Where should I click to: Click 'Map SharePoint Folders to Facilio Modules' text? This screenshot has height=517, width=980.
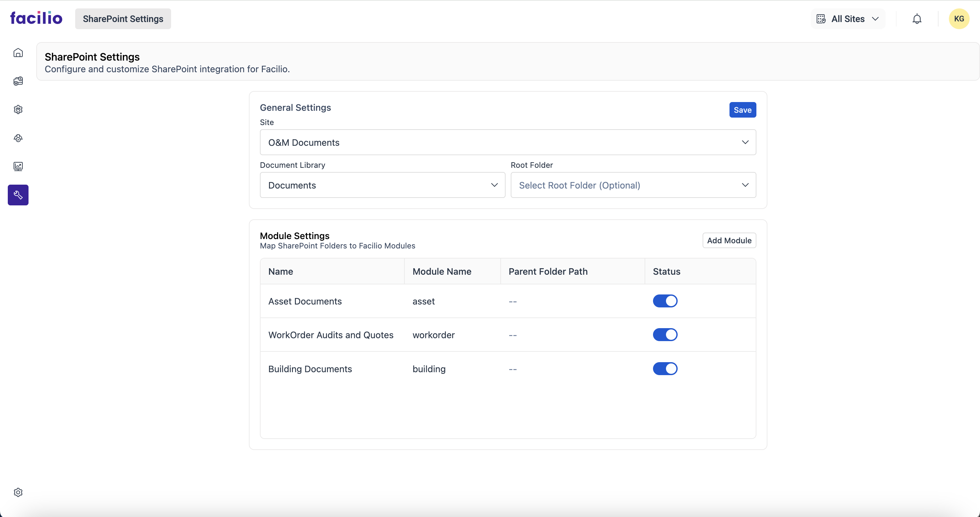click(337, 246)
